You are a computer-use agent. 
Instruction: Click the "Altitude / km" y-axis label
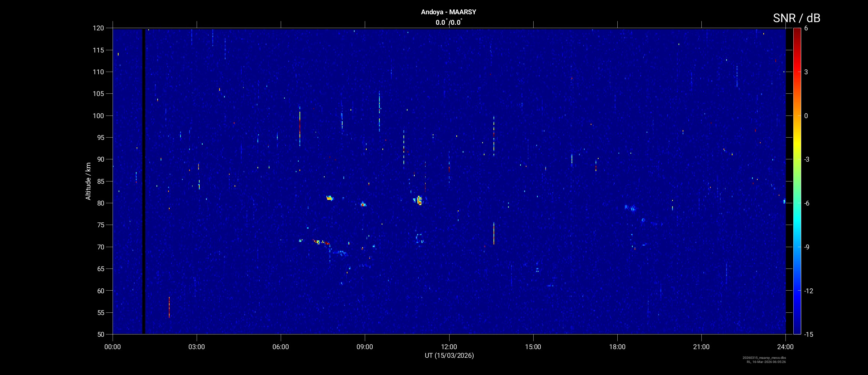pyautogui.click(x=88, y=181)
